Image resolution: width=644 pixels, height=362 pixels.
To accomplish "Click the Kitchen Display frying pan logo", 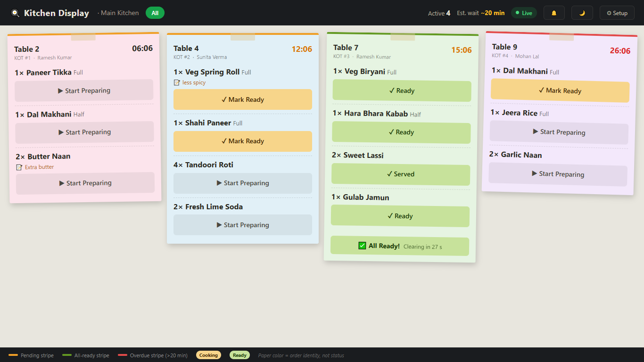I will tap(15, 13).
